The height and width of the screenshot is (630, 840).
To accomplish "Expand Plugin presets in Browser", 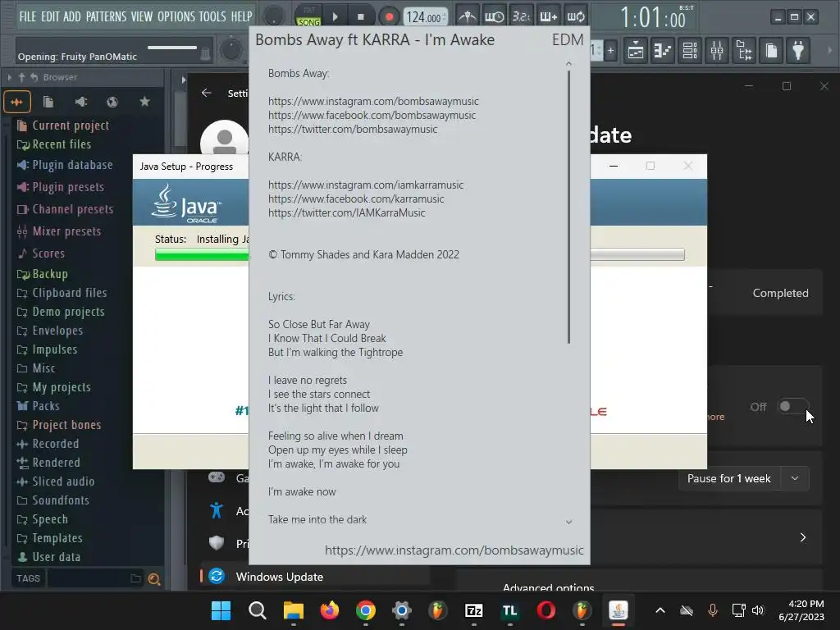I will point(61,187).
